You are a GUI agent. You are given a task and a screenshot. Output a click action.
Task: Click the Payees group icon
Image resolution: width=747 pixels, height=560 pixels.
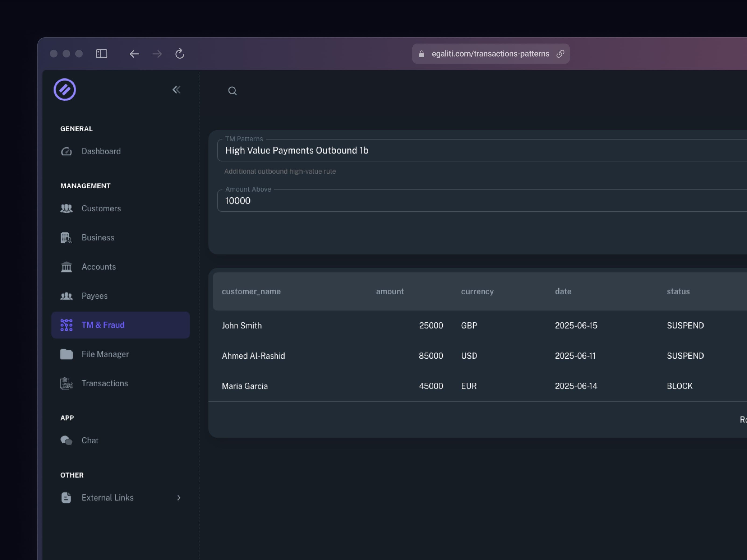(x=66, y=296)
